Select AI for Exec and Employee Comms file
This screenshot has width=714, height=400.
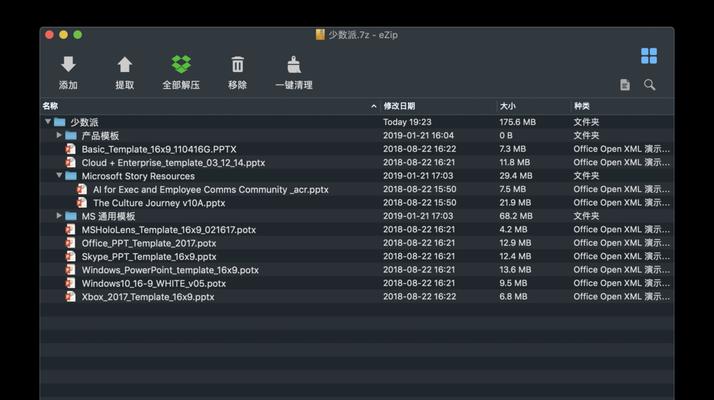[211, 190]
